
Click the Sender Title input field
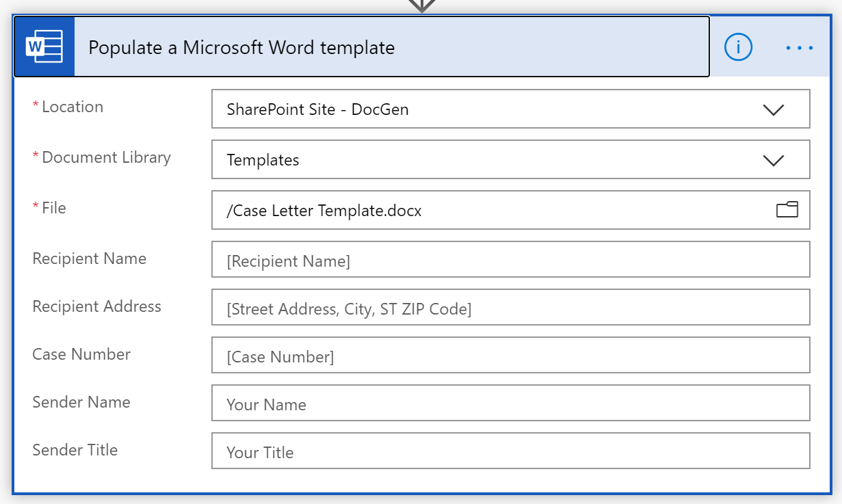(x=510, y=451)
